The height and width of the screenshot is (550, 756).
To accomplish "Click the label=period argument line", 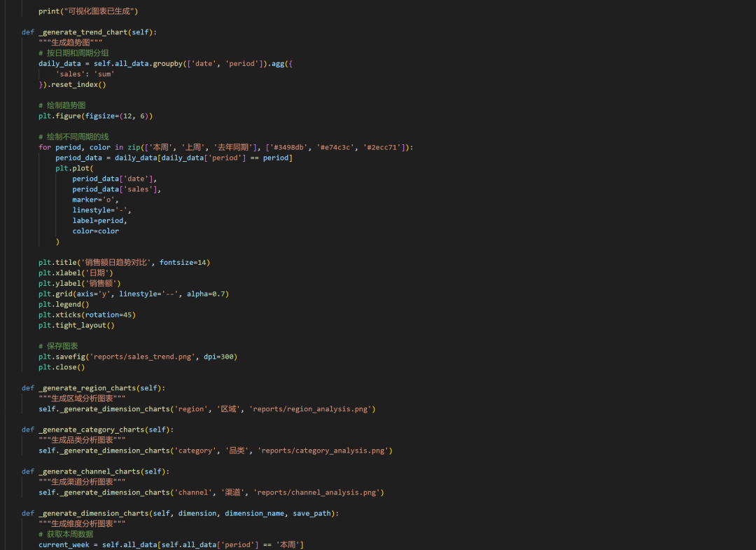I will pos(98,221).
